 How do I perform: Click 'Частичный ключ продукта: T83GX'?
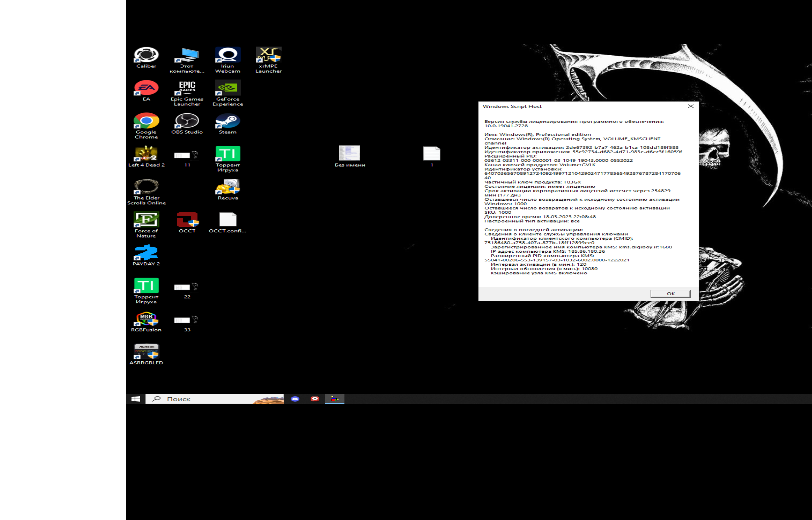533,182
